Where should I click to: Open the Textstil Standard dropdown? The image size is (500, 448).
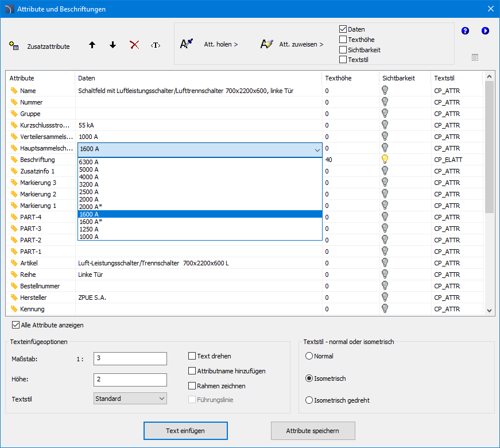click(x=130, y=399)
